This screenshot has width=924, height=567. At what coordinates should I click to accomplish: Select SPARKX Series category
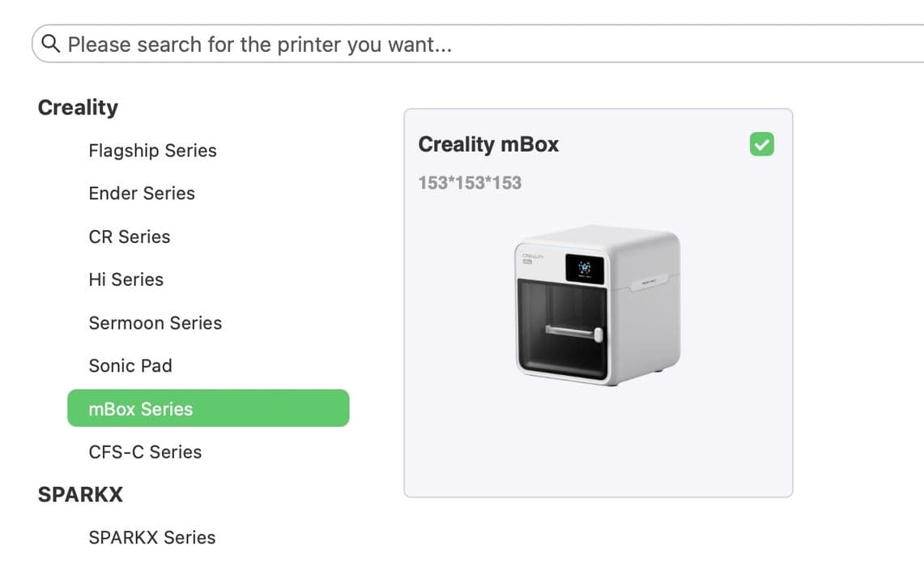coord(152,537)
